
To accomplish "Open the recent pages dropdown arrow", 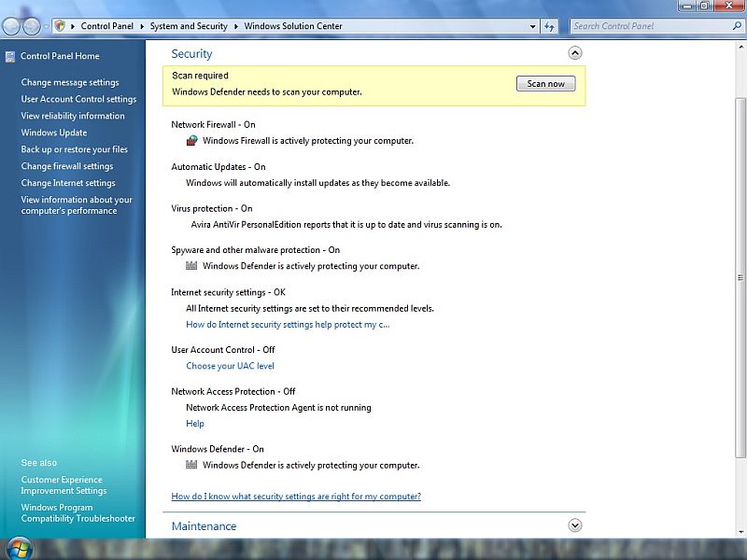I will [46, 26].
